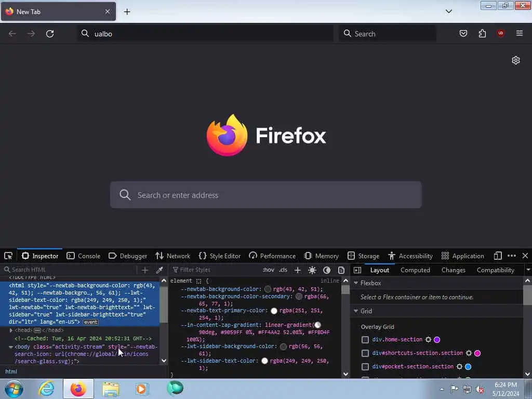
Task: Toggle .cls classes panel
Action: click(x=283, y=270)
